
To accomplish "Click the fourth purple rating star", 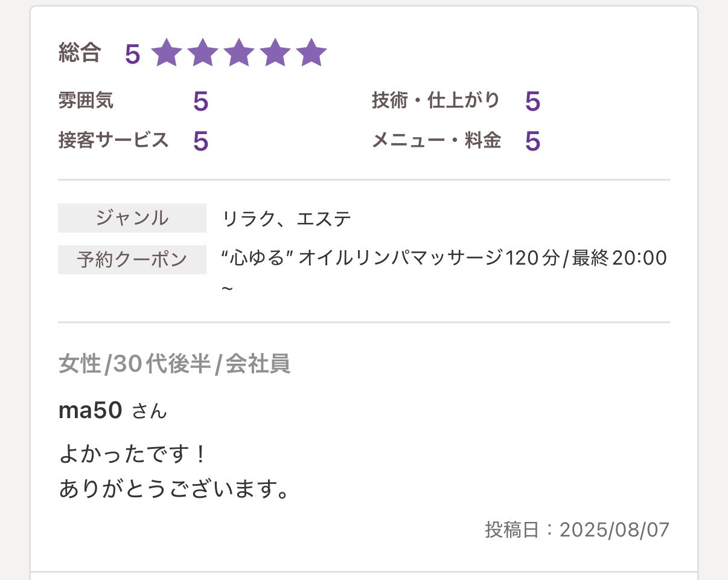I will pos(275,53).
